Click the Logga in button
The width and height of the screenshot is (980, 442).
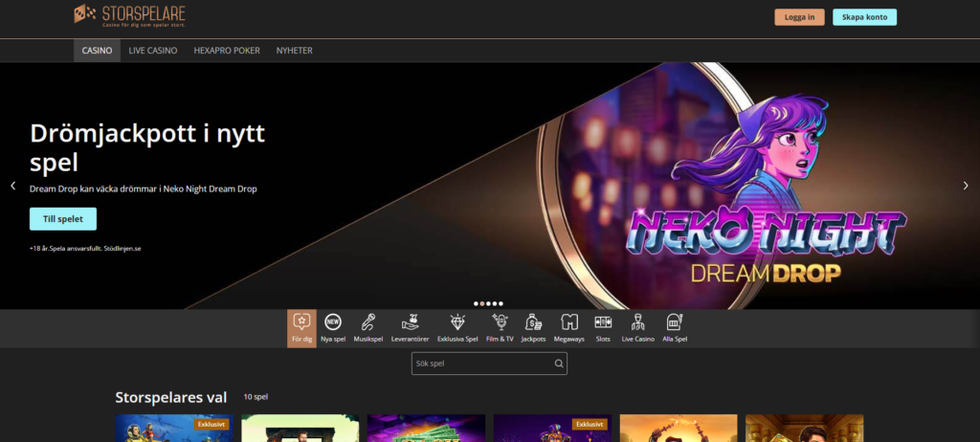click(x=799, y=17)
